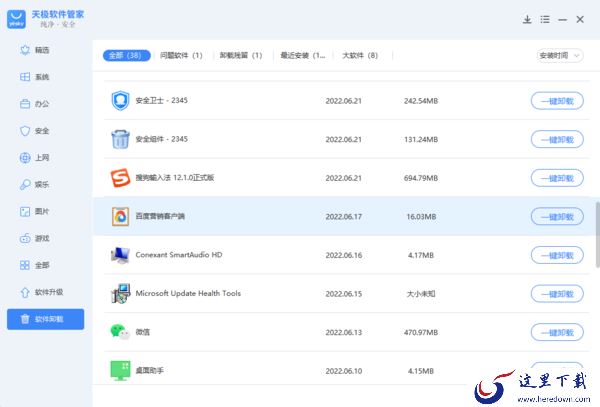Click the 694.79MB size value
Viewport: 600px width, 407px height.
tap(421, 178)
